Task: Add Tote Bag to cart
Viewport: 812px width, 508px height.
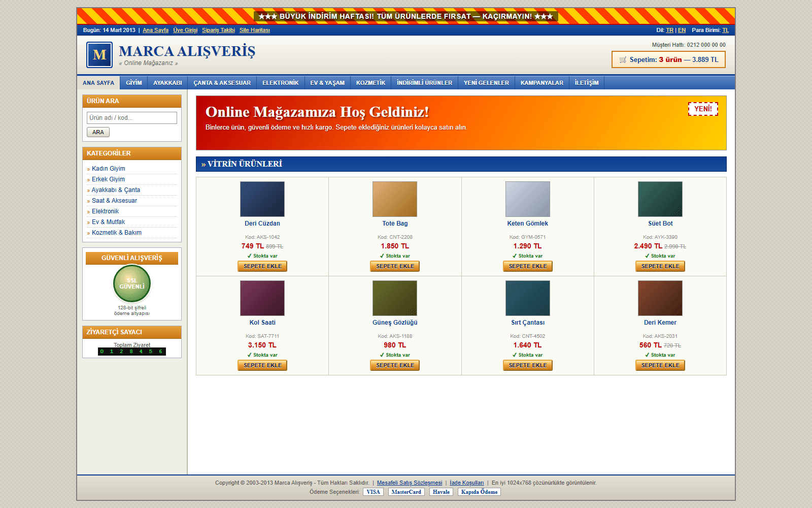Action: pos(395,266)
